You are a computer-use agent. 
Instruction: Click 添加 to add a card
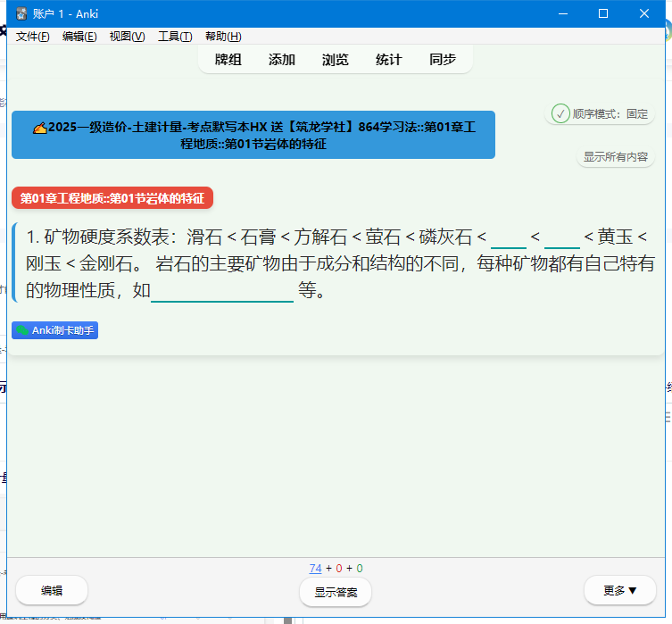coord(282,60)
